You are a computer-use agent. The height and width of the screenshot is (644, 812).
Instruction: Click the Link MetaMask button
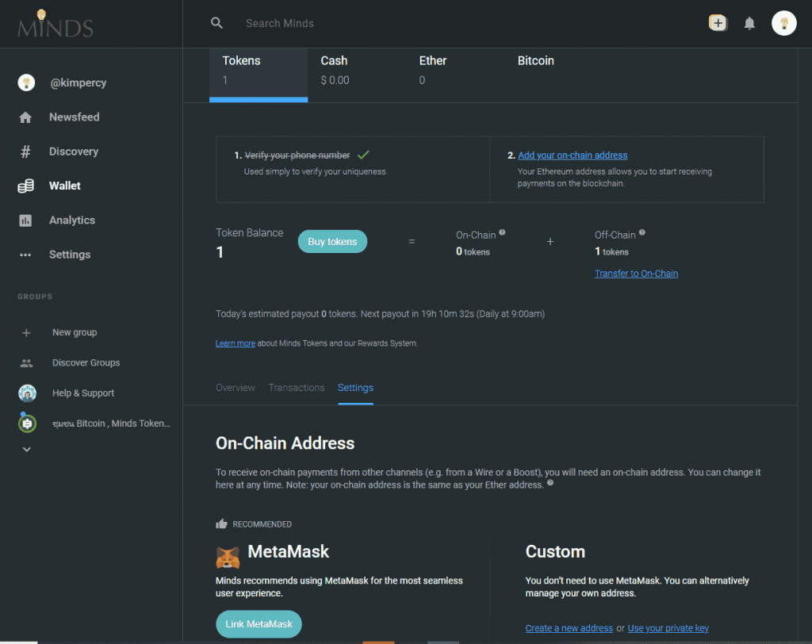click(x=259, y=624)
